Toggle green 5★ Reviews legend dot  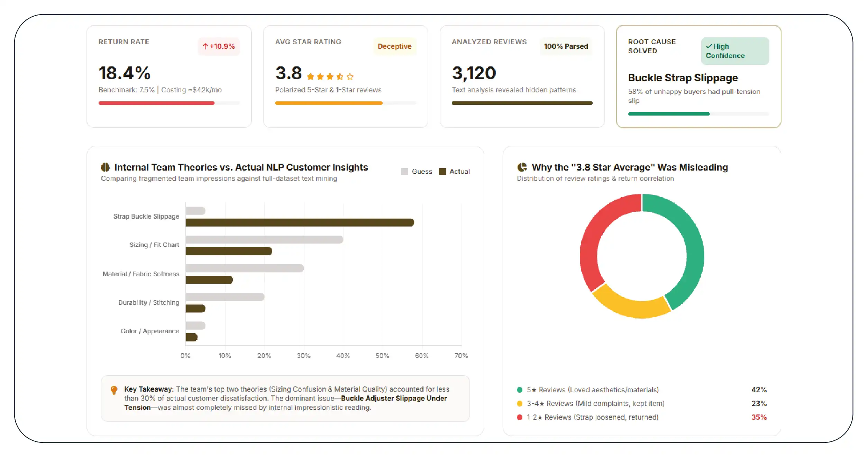click(520, 390)
